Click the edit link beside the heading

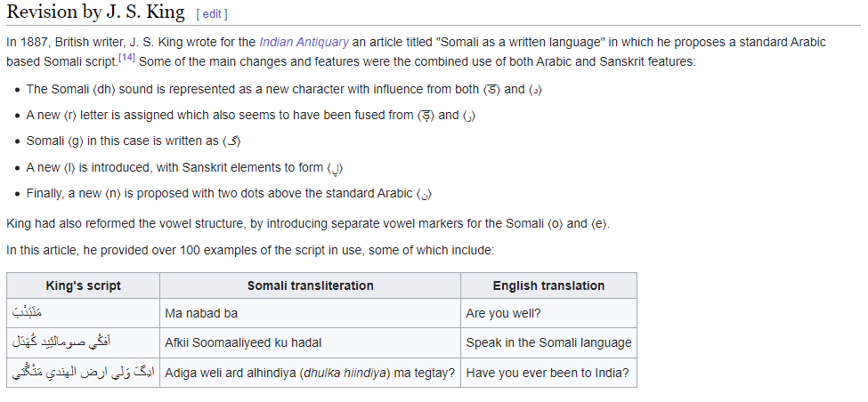pyautogui.click(x=212, y=14)
